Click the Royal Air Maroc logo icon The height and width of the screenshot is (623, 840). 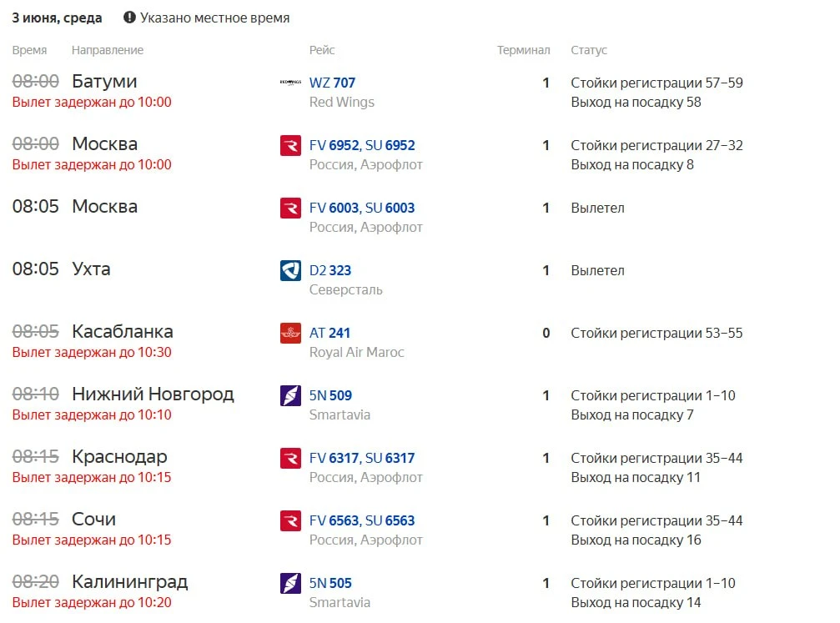tap(290, 334)
